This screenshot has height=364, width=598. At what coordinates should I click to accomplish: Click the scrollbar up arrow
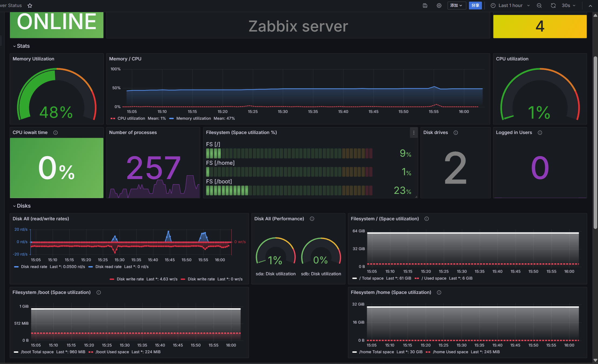[x=595, y=15]
